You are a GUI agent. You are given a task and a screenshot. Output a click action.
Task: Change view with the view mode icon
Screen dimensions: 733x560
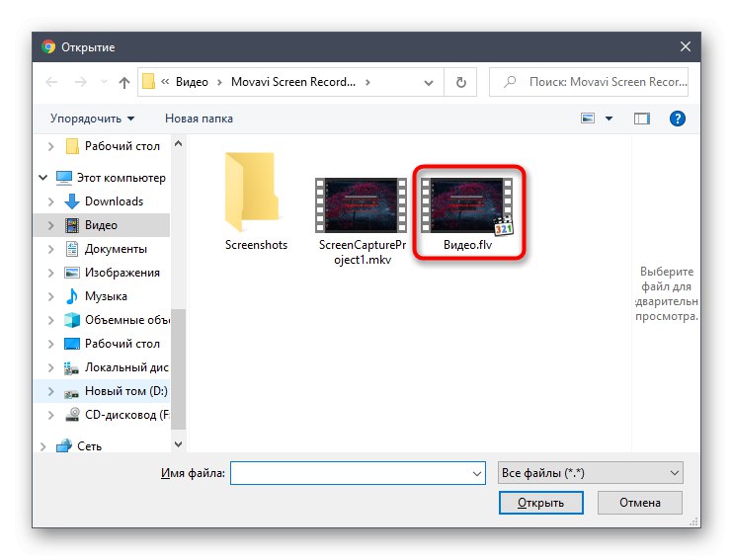(x=588, y=119)
